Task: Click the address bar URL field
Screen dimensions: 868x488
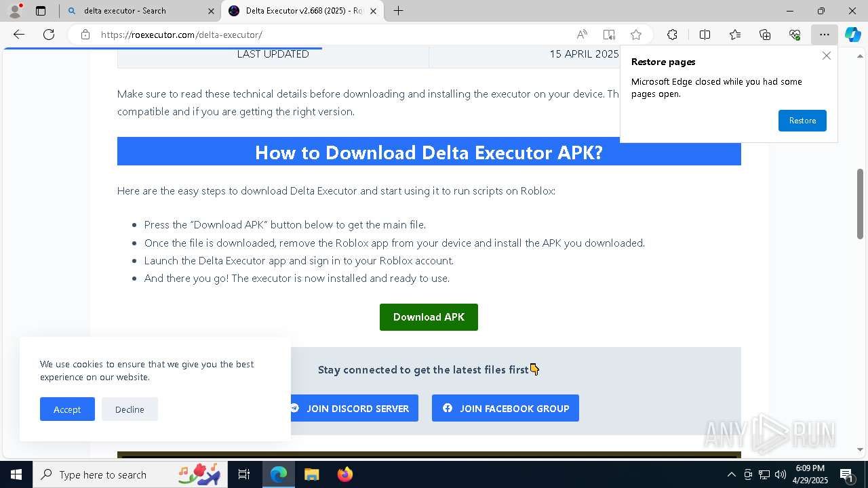Action: click(x=332, y=35)
